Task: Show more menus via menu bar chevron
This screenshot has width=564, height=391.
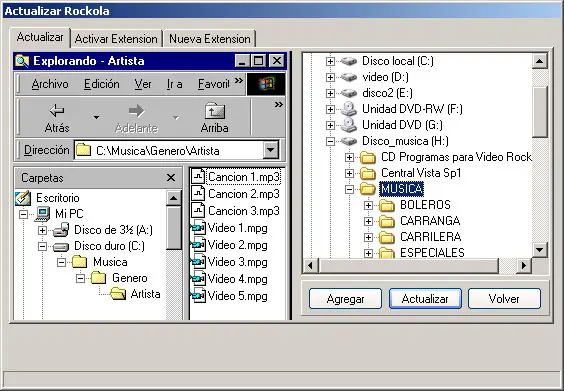Action: click(x=238, y=81)
